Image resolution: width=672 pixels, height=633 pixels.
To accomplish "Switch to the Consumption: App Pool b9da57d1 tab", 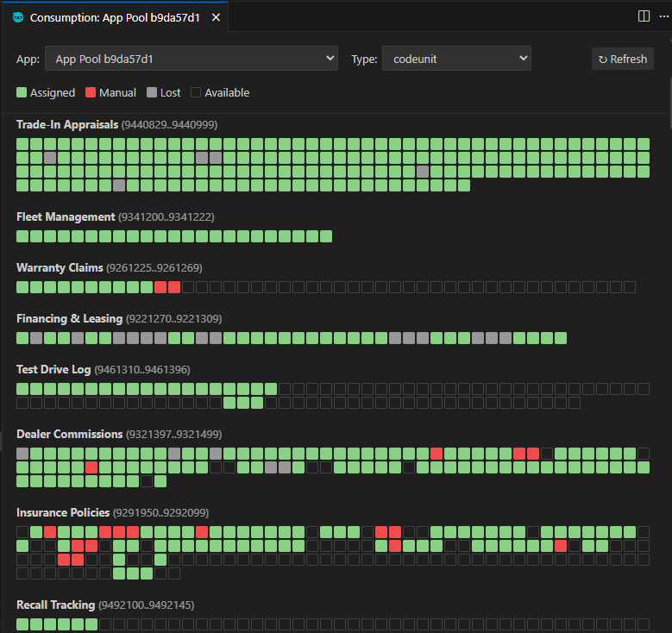I will click(x=116, y=17).
